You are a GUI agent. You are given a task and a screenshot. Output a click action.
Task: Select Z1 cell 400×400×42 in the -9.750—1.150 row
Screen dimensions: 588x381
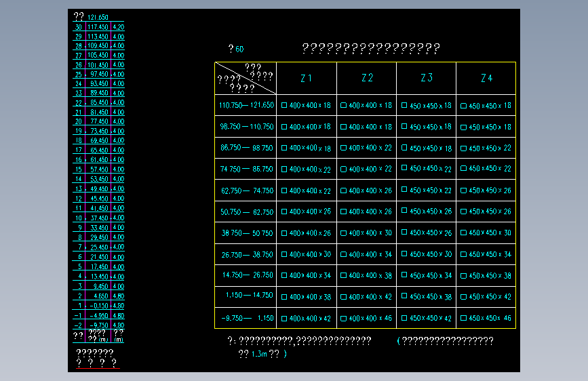[x=306, y=319]
